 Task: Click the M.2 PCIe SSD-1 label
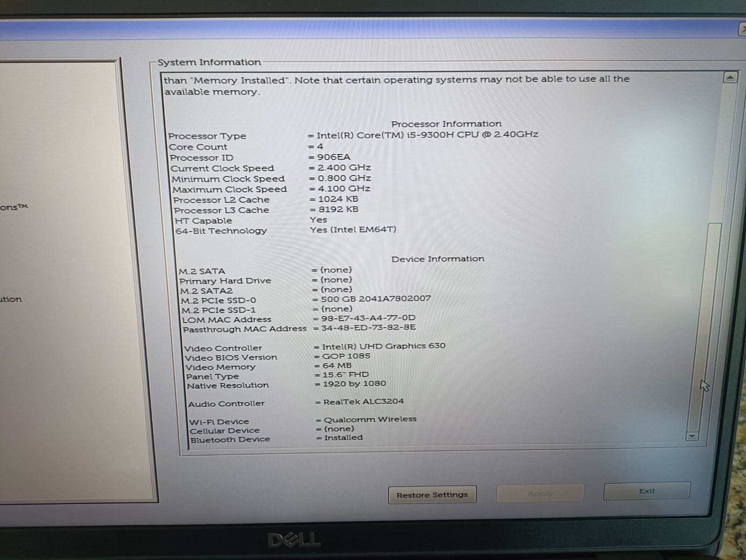coord(218,310)
